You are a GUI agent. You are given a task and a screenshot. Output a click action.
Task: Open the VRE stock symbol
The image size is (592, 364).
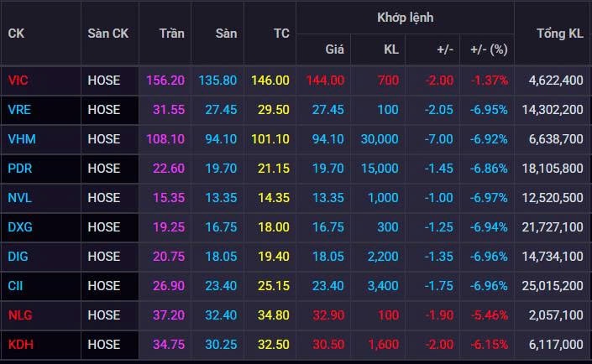(18, 110)
